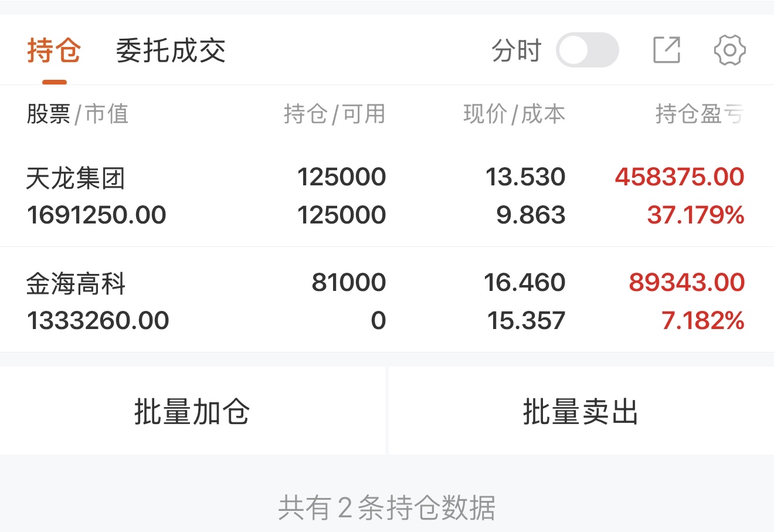774x532 pixels.
Task: Open the 金海高科 holding row
Action: 75,284
